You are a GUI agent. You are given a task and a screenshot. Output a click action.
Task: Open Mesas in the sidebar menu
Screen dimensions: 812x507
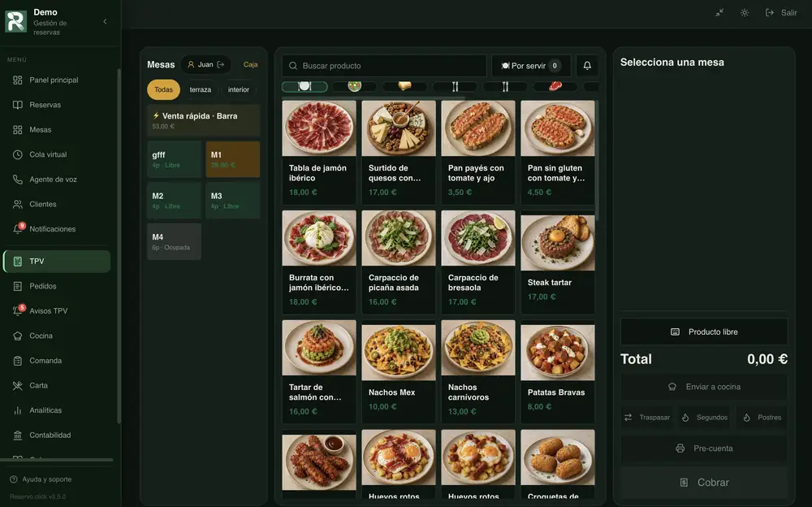57,130
